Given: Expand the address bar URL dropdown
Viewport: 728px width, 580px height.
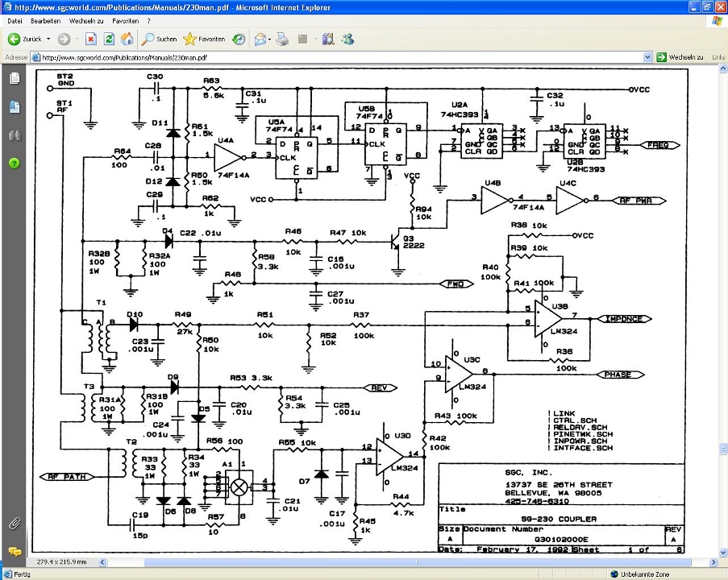Looking at the screenshot, I should [647, 57].
